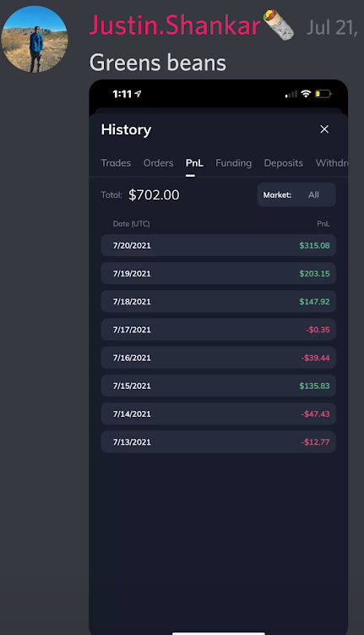Screen dimensions: 364x635
Task: Select the 7/17/2021 PnL row
Action: [x=219, y=330]
